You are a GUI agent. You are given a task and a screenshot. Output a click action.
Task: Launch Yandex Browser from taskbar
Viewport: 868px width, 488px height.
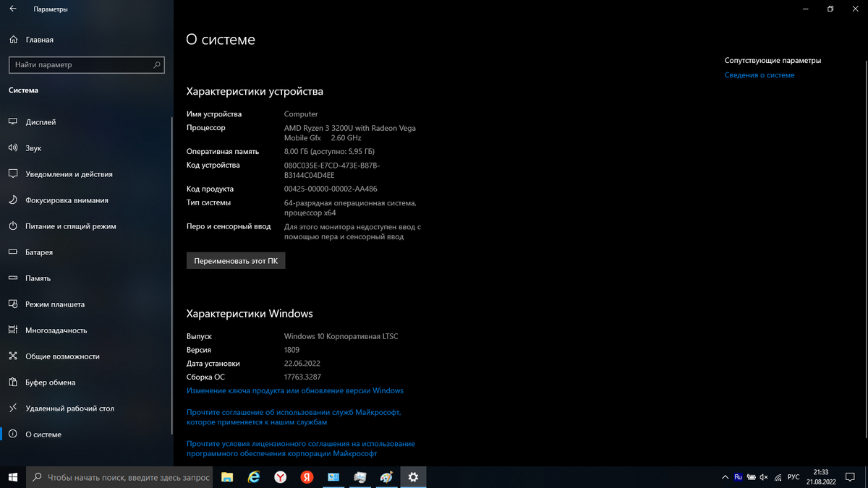coord(280,477)
